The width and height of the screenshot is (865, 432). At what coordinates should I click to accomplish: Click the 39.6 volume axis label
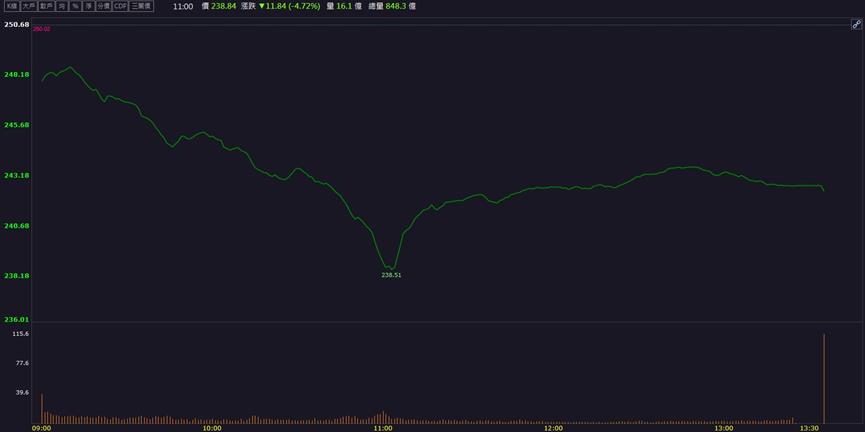(23, 392)
